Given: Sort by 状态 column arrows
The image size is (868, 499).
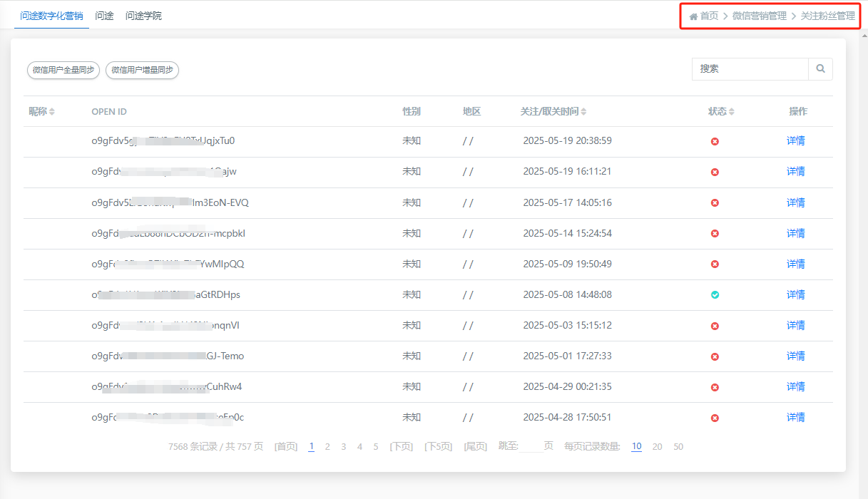Looking at the screenshot, I should (x=731, y=112).
